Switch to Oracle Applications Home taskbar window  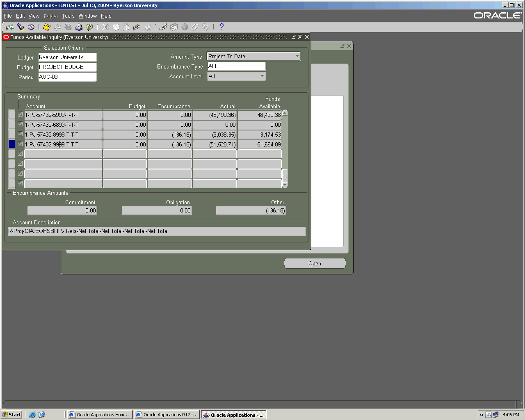pyautogui.click(x=99, y=415)
